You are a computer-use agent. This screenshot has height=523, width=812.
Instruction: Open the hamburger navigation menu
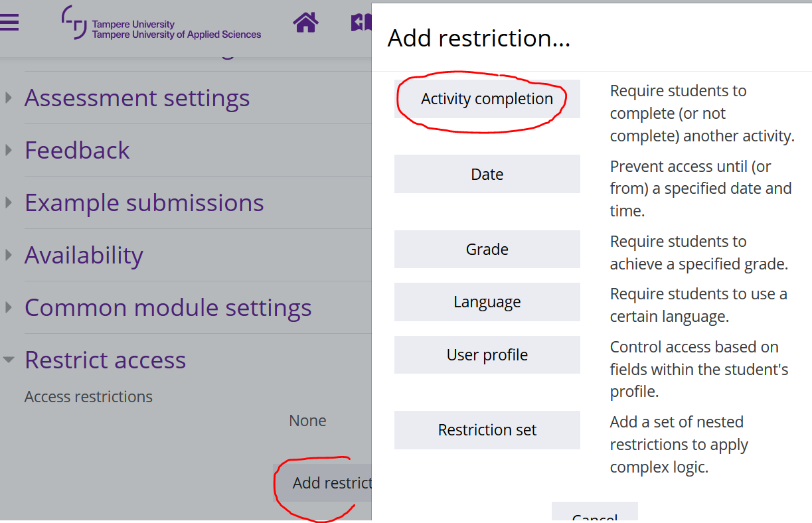[9, 22]
